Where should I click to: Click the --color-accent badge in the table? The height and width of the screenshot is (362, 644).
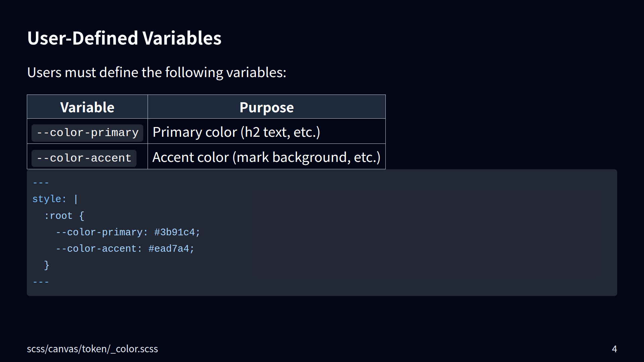coord(84,158)
